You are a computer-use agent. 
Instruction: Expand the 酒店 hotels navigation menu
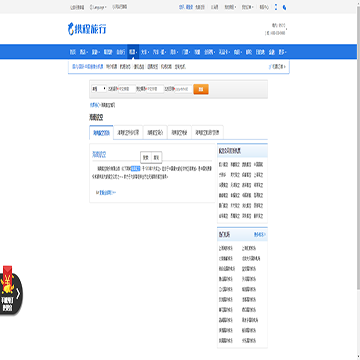click(x=84, y=52)
